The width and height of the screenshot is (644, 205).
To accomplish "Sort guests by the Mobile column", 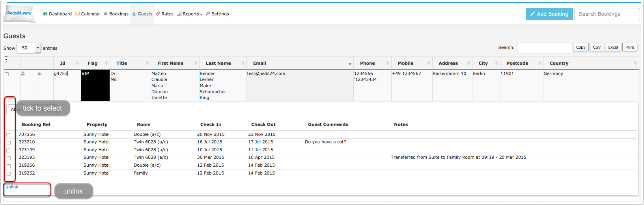I will click(x=412, y=63).
